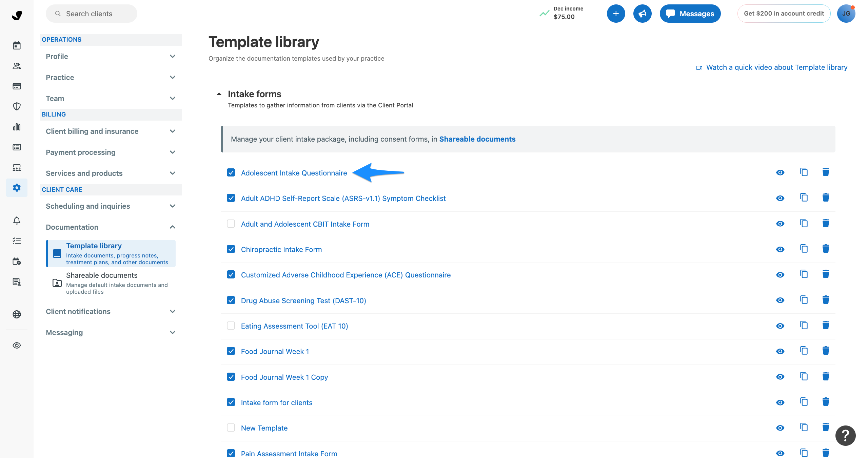
Task: Collapse the Intake forms section
Action: [x=219, y=94]
